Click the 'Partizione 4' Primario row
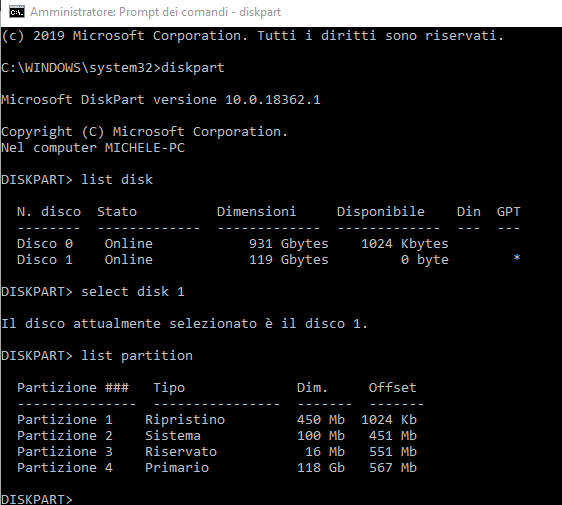This screenshot has height=505, width=562. click(217, 468)
